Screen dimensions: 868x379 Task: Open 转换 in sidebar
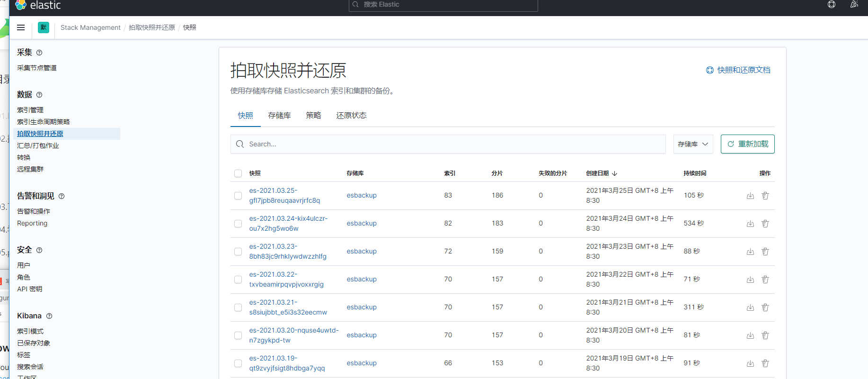pos(24,157)
